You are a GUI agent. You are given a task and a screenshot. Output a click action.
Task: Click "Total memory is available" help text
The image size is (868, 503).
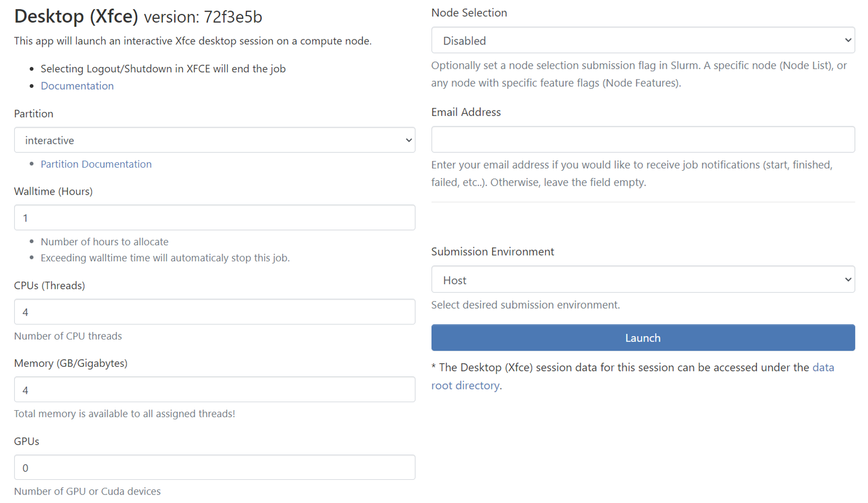[125, 414]
